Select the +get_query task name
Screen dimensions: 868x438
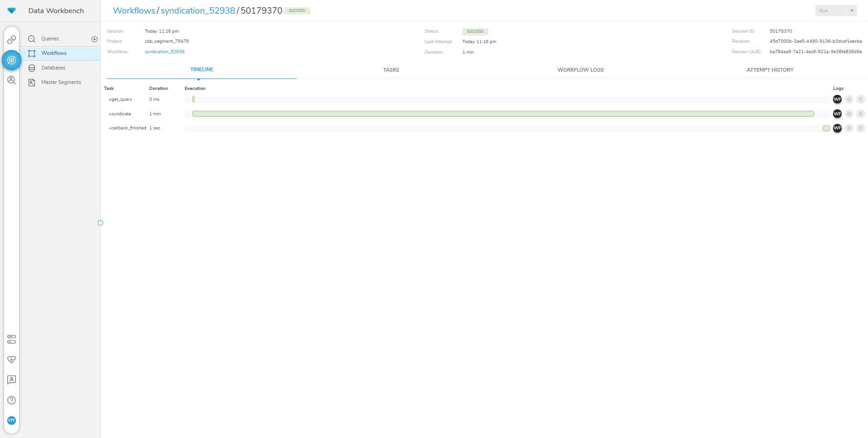point(121,99)
